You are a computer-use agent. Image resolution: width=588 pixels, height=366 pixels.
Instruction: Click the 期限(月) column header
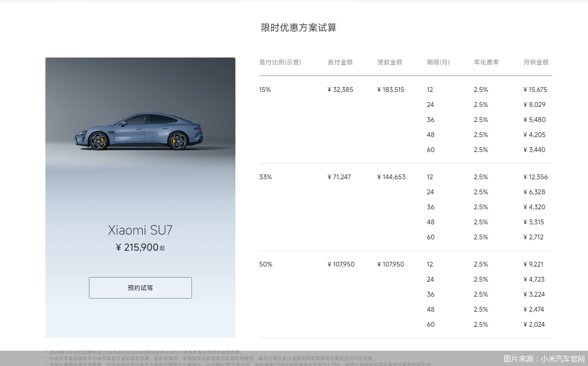pyautogui.click(x=438, y=62)
